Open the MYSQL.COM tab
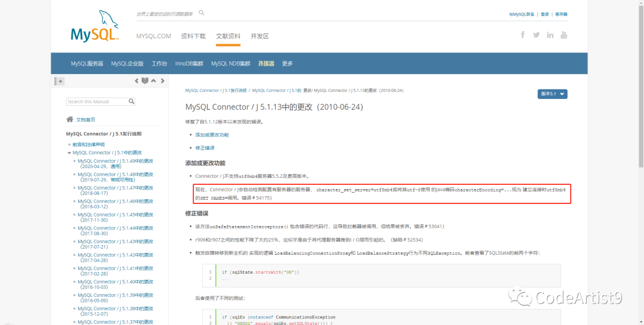The width and height of the screenshot is (644, 325). [x=154, y=36]
